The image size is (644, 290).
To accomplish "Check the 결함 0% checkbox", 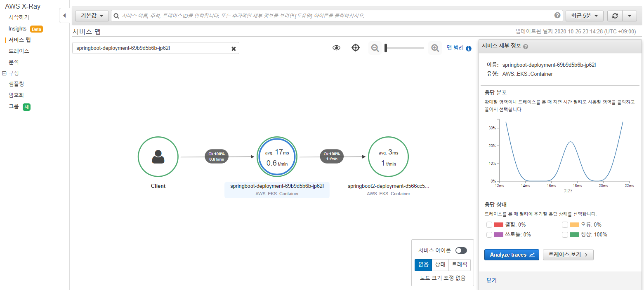I will [x=489, y=225].
